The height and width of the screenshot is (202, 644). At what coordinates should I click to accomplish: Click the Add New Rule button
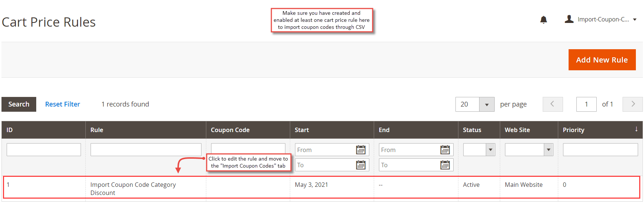coord(602,60)
